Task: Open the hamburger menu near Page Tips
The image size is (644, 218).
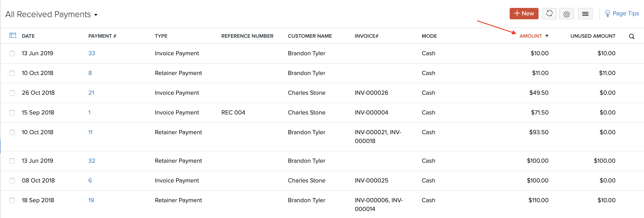Action: tap(585, 14)
